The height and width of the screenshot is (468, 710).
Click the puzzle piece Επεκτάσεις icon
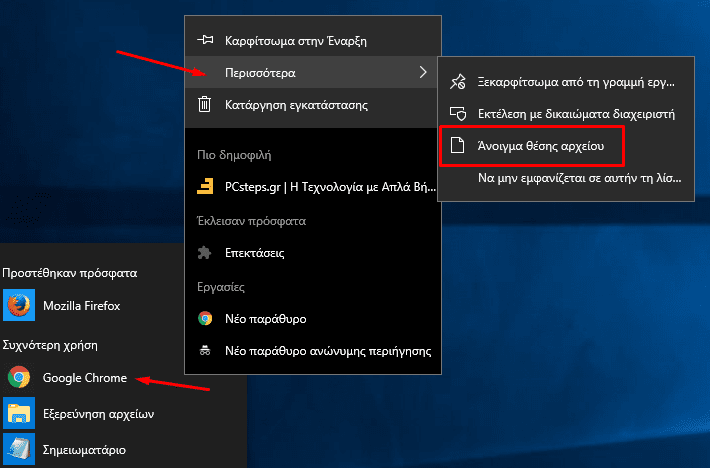click(x=205, y=253)
